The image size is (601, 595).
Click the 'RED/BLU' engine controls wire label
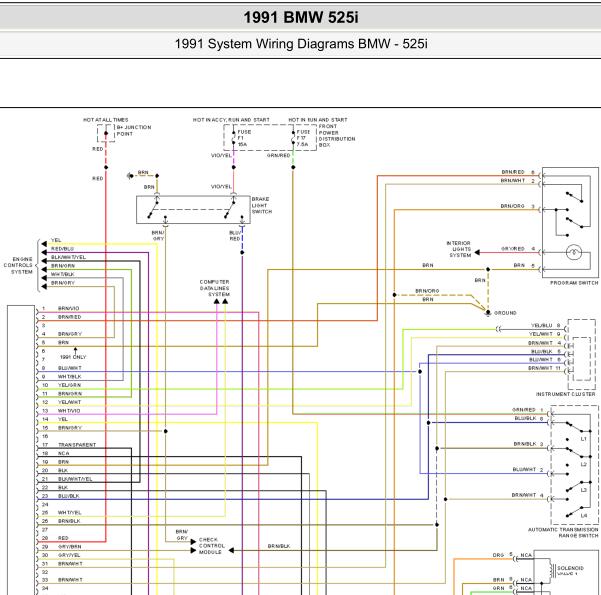click(x=62, y=249)
